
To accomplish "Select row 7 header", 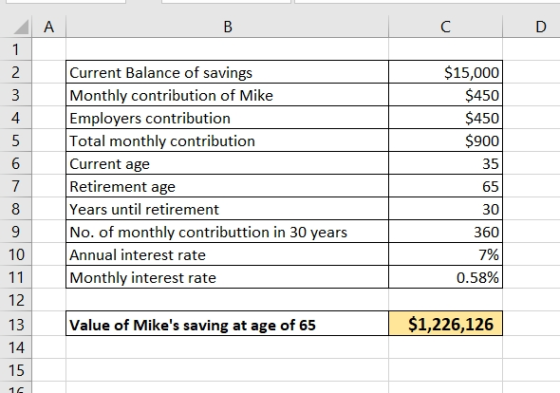I will [x=16, y=186].
